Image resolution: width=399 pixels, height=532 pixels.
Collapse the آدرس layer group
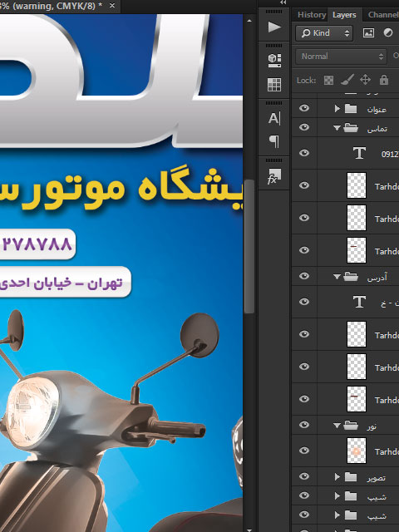[337, 277]
